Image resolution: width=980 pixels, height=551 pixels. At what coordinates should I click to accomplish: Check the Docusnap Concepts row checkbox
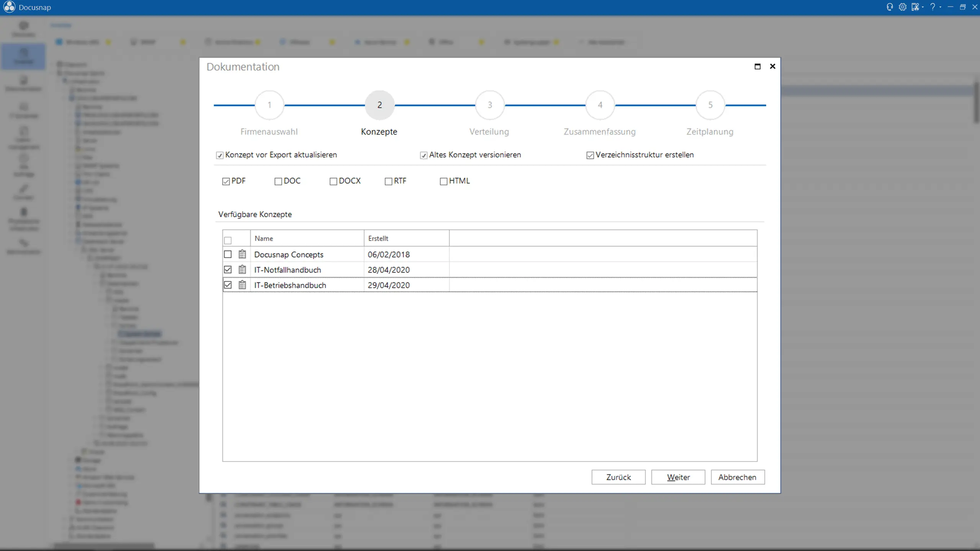pos(228,254)
